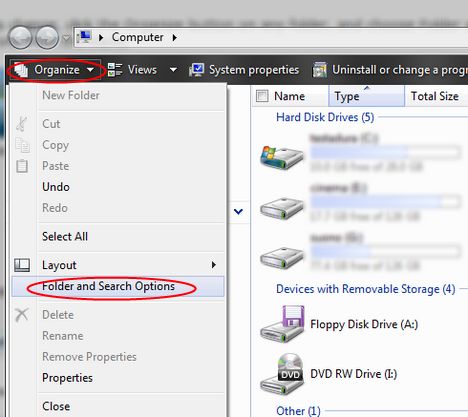Click the Views toolbar icon
Screen dimensions: 468x417
pos(115,70)
